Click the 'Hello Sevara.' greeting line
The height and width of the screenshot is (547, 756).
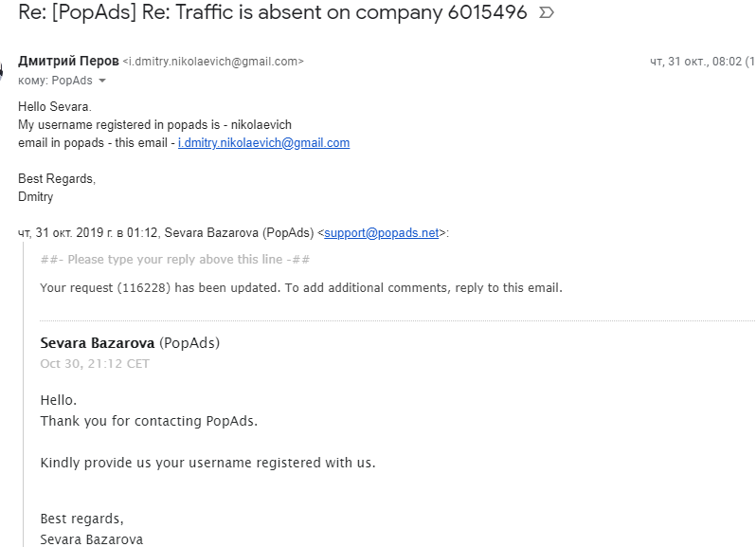(x=55, y=107)
